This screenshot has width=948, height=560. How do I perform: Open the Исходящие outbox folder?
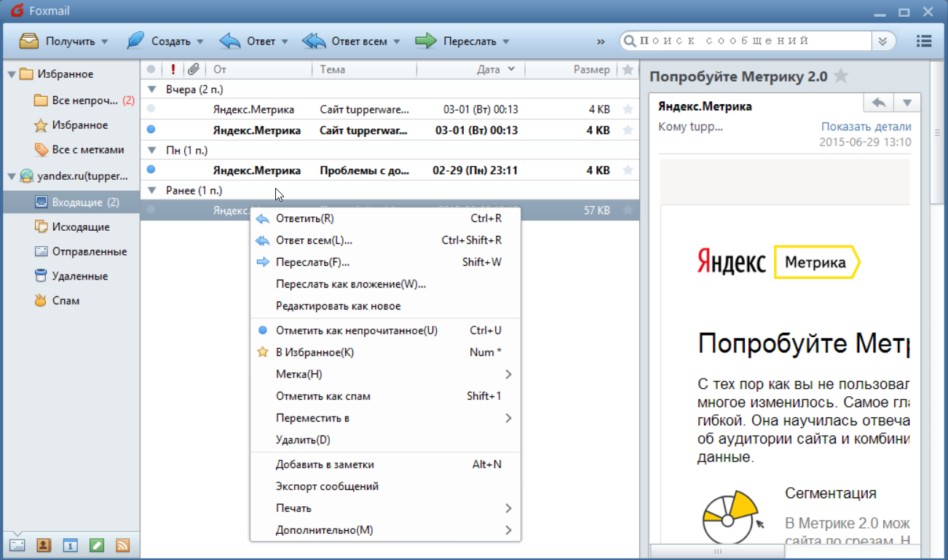[70, 226]
